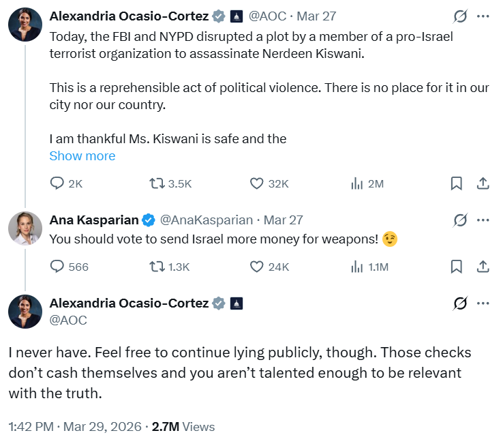Open view stats on Ana Kasparian's tweet
The image size is (501, 448).
click(356, 267)
